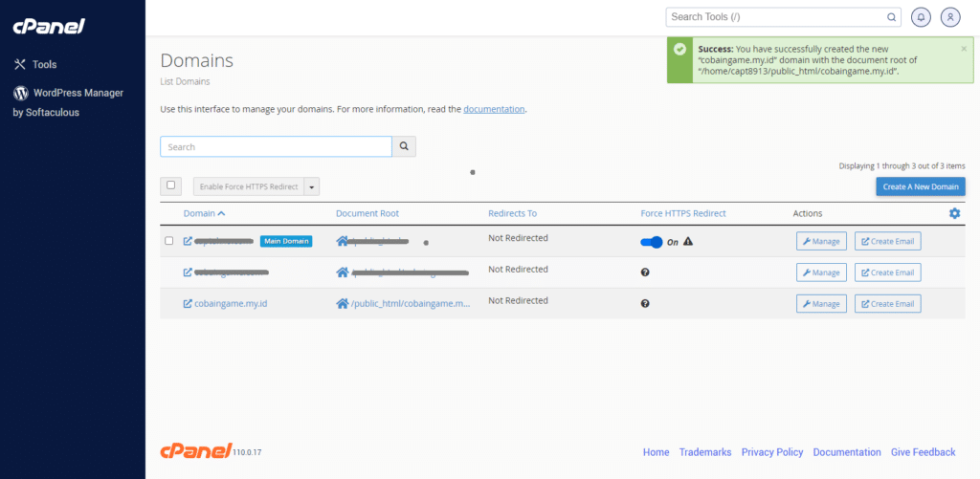Click the magnifier icon in Search Tools
The height and width of the screenshot is (479, 980).
(x=891, y=17)
